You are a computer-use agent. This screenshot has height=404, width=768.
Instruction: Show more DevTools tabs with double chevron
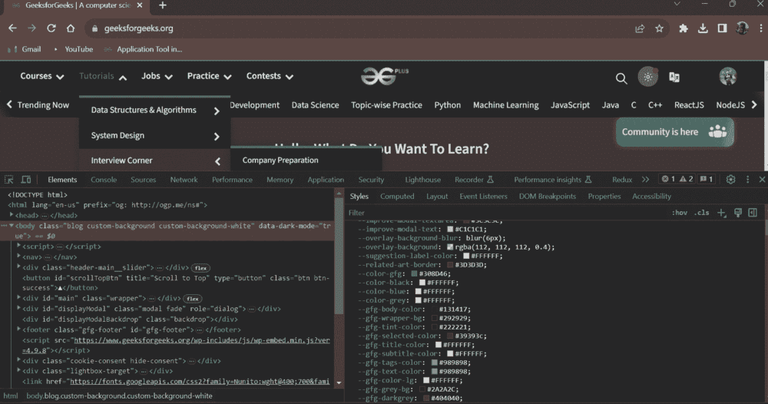pos(645,180)
